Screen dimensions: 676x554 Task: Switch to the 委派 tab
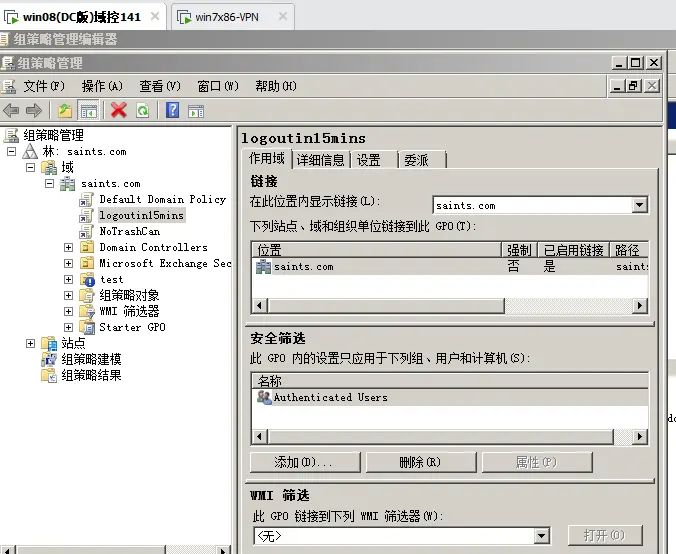pos(422,160)
